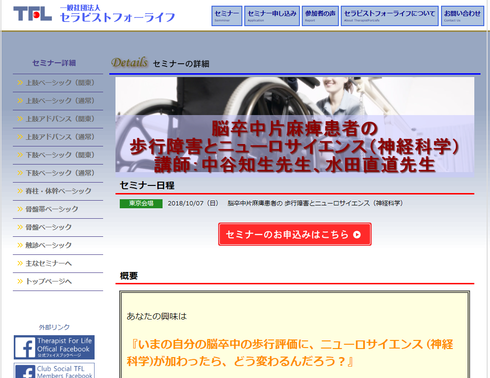Open 上肢アドバンス（関東）sidebar link
This screenshot has width=490, height=378.
[x=58, y=119]
